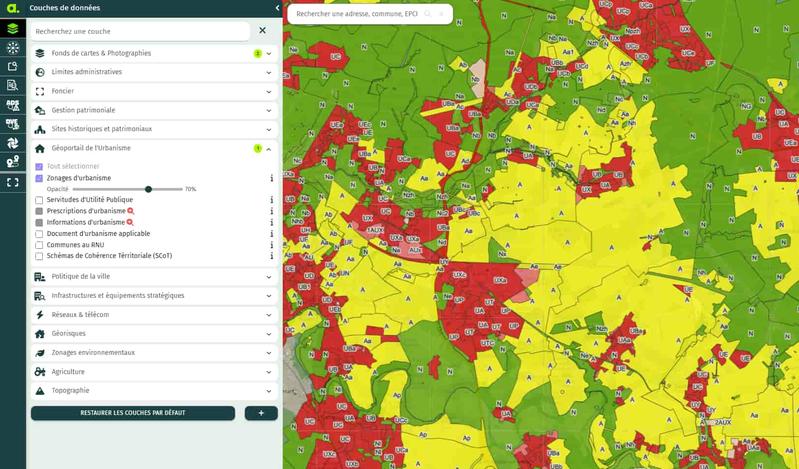Select Limites administratives group label
The width and height of the screenshot is (799, 469).
tap(87, 72)
